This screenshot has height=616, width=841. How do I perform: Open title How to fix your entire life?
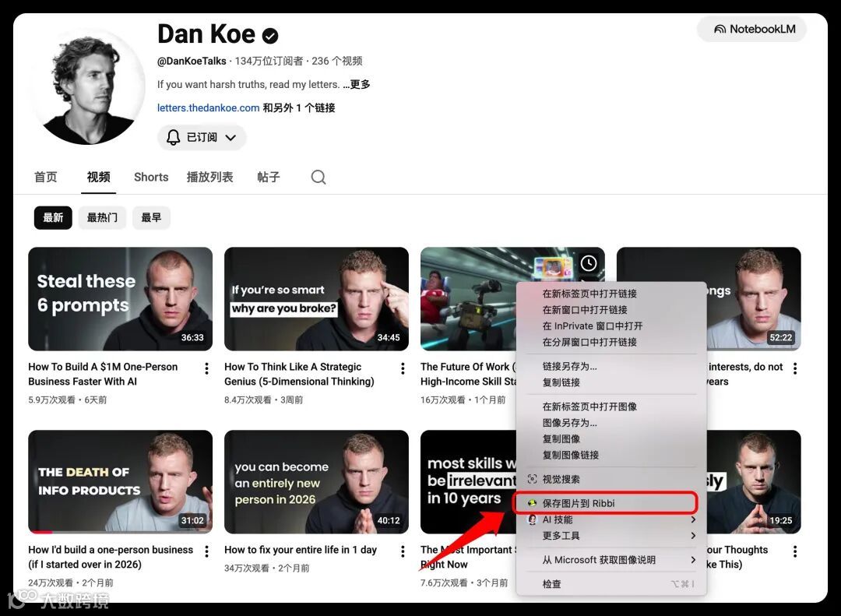pyautogui.click(x=301, y=550)
